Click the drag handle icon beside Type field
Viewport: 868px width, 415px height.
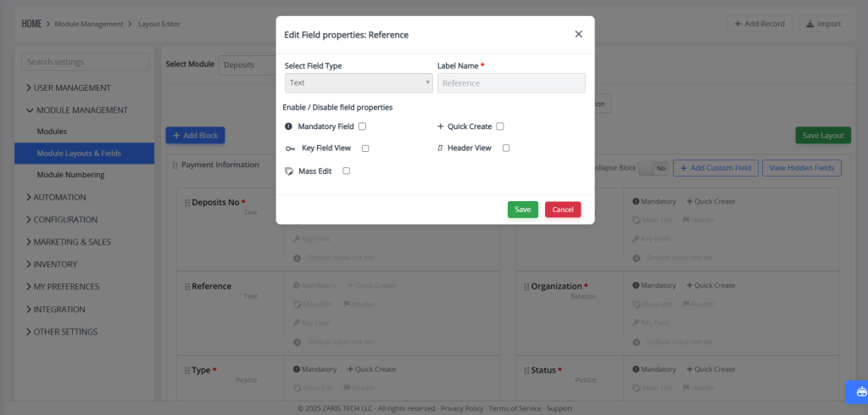pyautogui.click(x=187, y=370)
